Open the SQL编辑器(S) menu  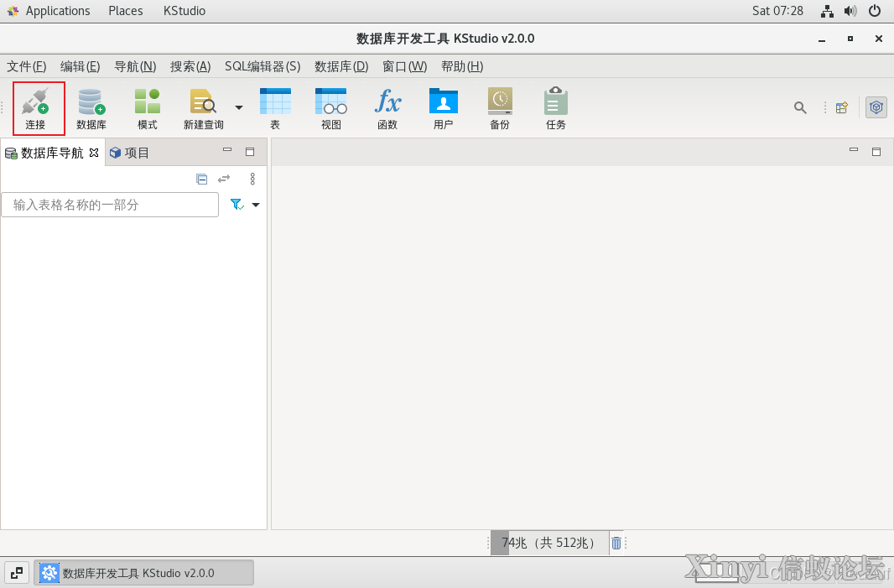click(262, 67)
